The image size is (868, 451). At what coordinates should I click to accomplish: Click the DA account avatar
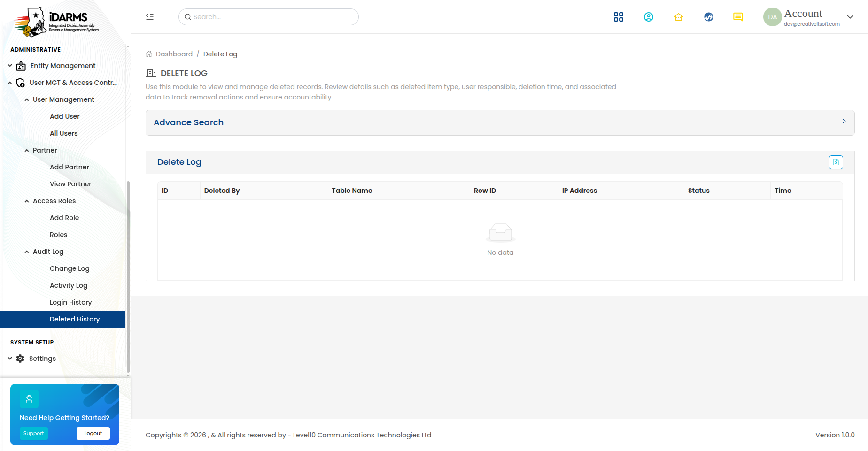[772, 17]
